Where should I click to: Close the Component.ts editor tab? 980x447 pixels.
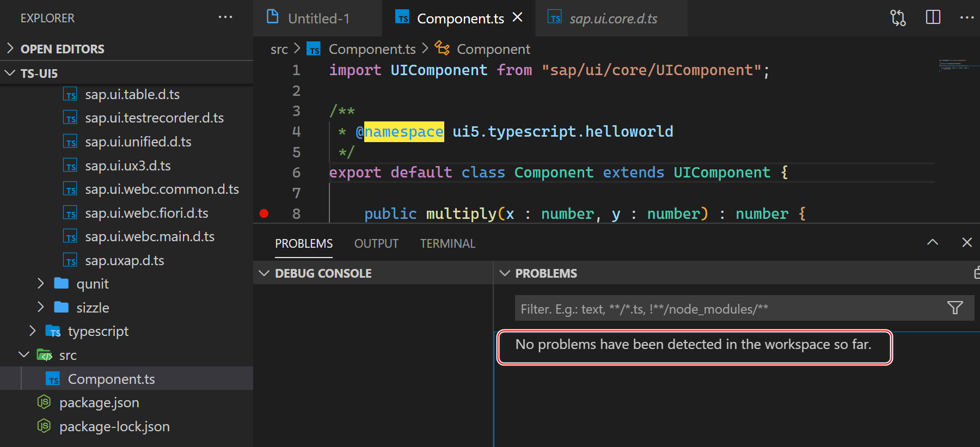tap(518, 17)
